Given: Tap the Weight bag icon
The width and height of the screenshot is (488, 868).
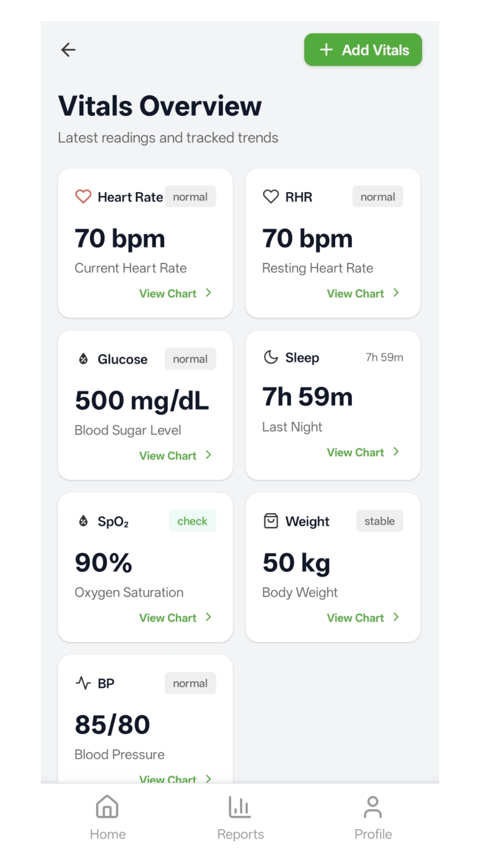Looking at the screenshot, I should coord(271,521).
